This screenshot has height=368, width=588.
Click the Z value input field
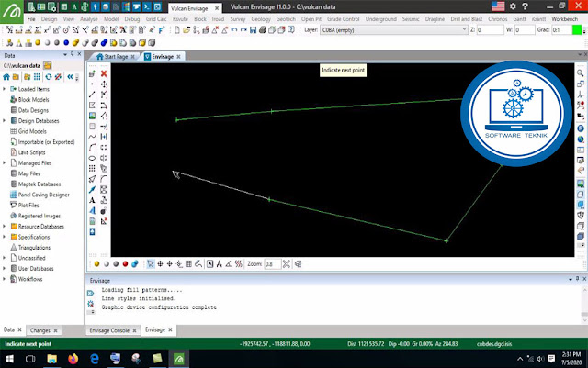coord(490,30)
